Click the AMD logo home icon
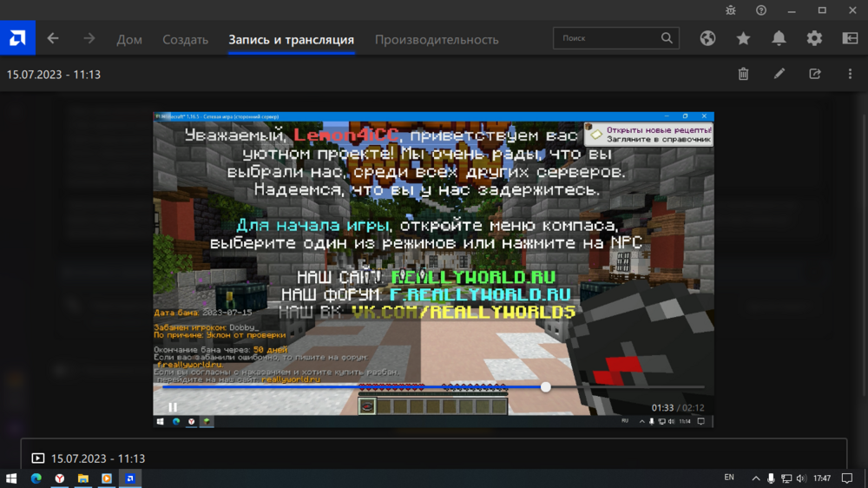The width and height of the screenshot is (868, 488). pyautogui.click(x=17, y=37)
